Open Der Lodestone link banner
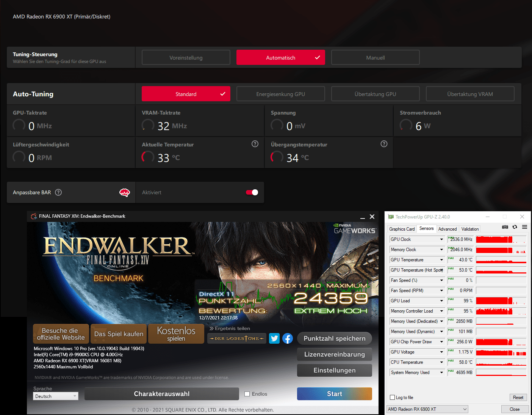Screen dimensions: 532x415 [x=237, y=338]
